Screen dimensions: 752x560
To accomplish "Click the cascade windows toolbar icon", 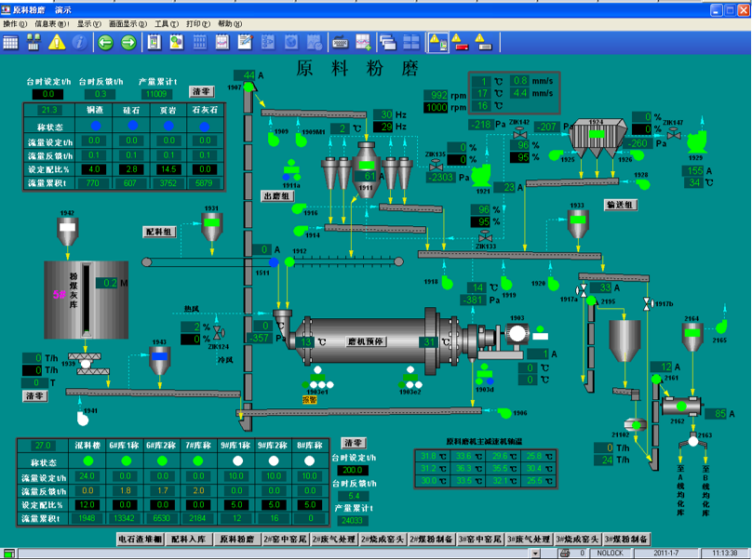I will pos(387,43).
